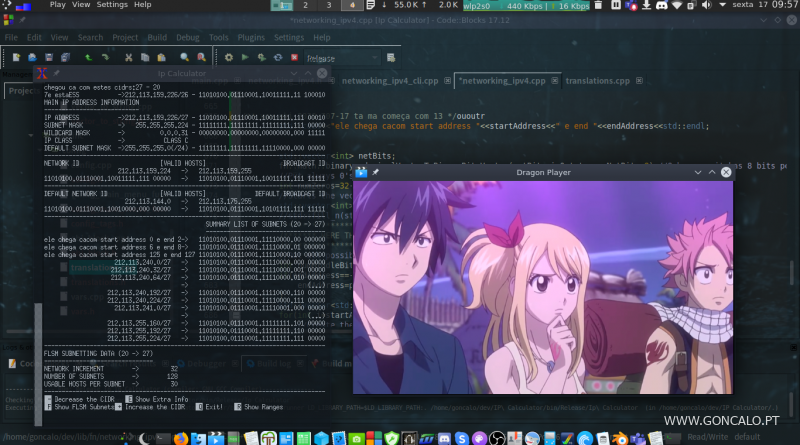Click the Replace icon in toolbar

pos(202,57)
